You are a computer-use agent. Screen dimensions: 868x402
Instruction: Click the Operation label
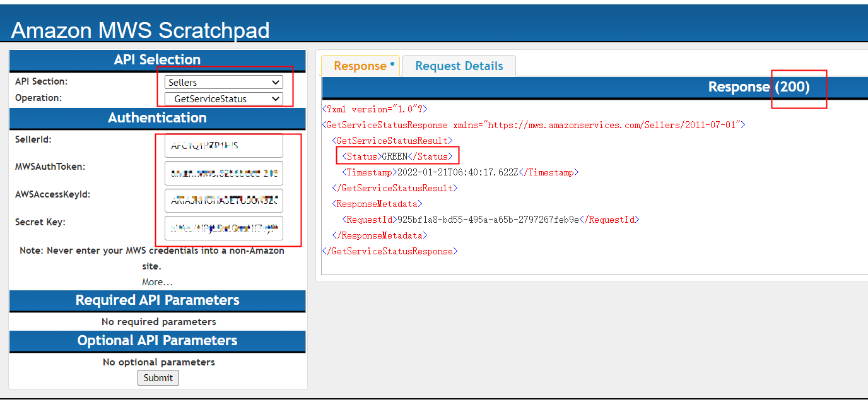pos(38,98)
